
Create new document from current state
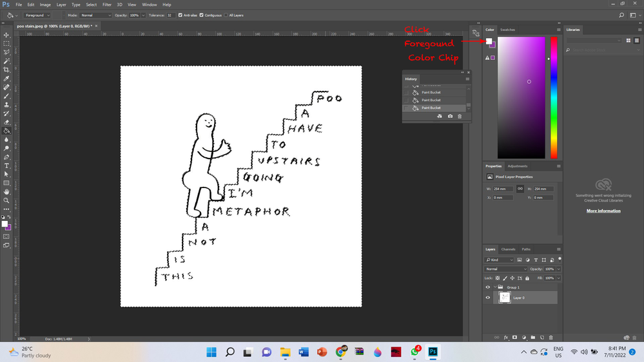[440, 116]
